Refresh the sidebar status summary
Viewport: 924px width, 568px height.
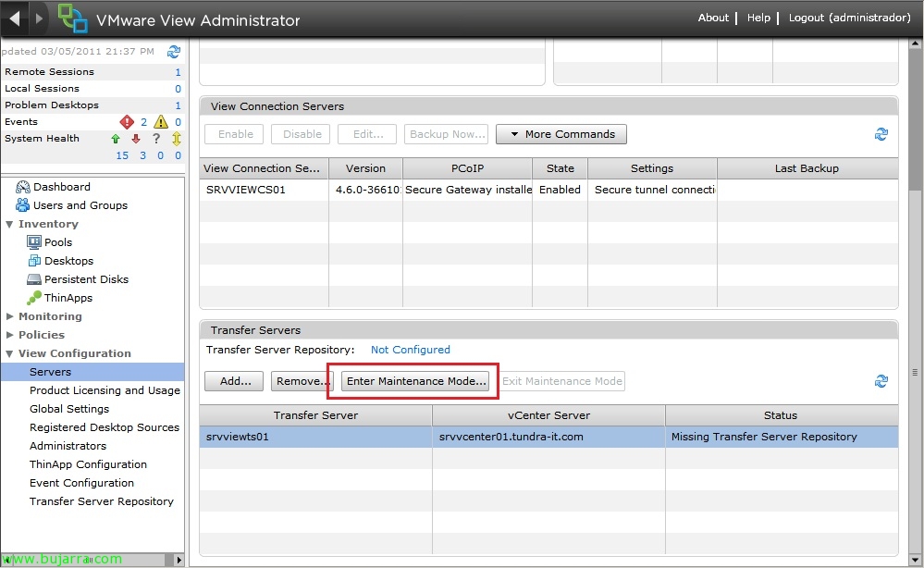tap(173, 52)
